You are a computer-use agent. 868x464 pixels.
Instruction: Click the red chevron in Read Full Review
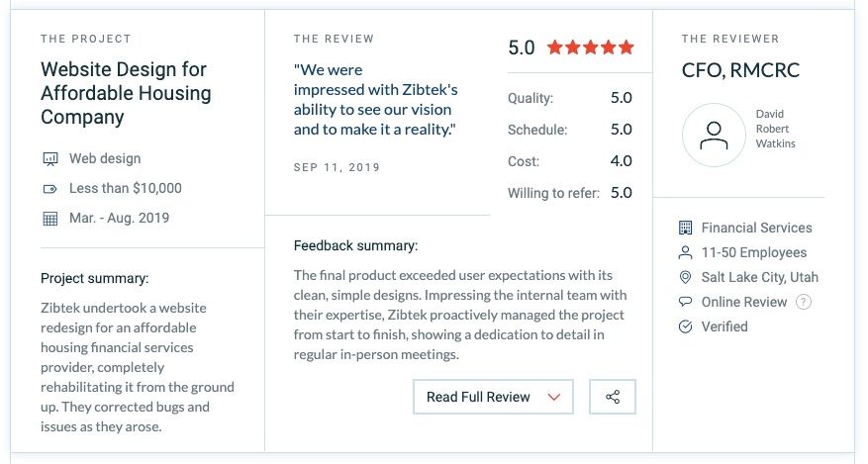coord(554,397)
